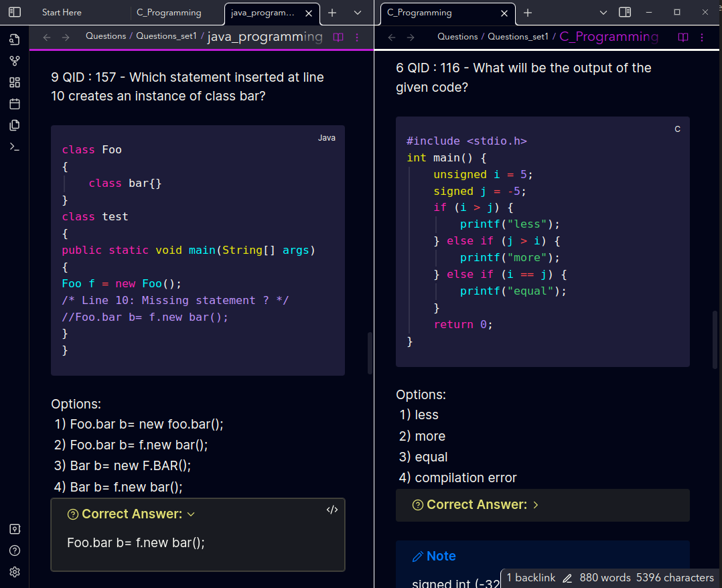Screen dimensions: 722x588
Task: Open graph view from ribbon
Action: click(x=15, y=61)
